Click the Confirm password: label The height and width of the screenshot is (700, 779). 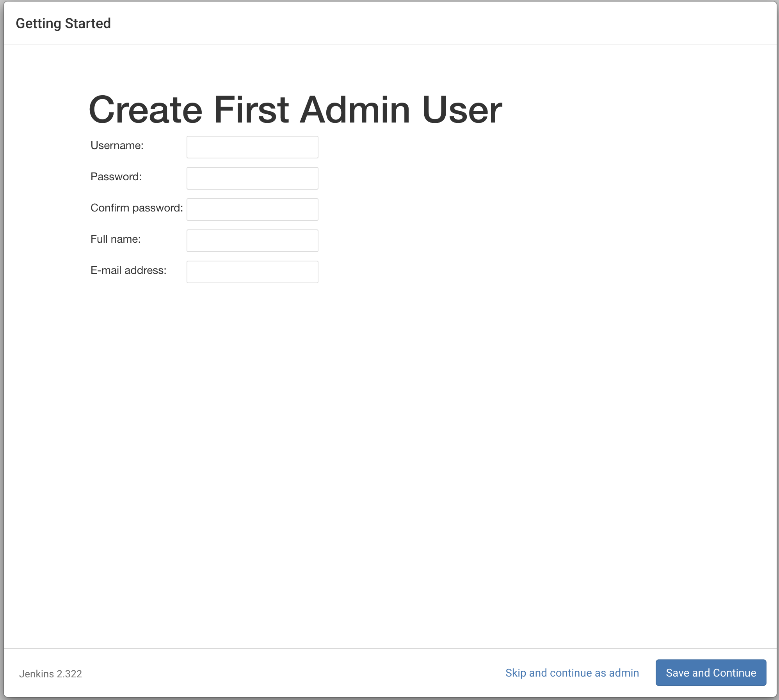click(x=137, y=208)
